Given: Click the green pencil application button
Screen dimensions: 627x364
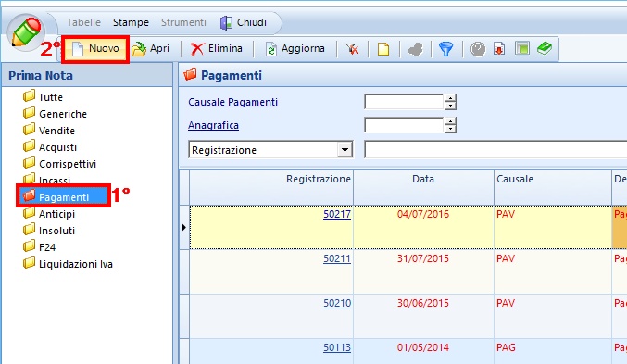Looking at the screenshot, I should 26,32.
